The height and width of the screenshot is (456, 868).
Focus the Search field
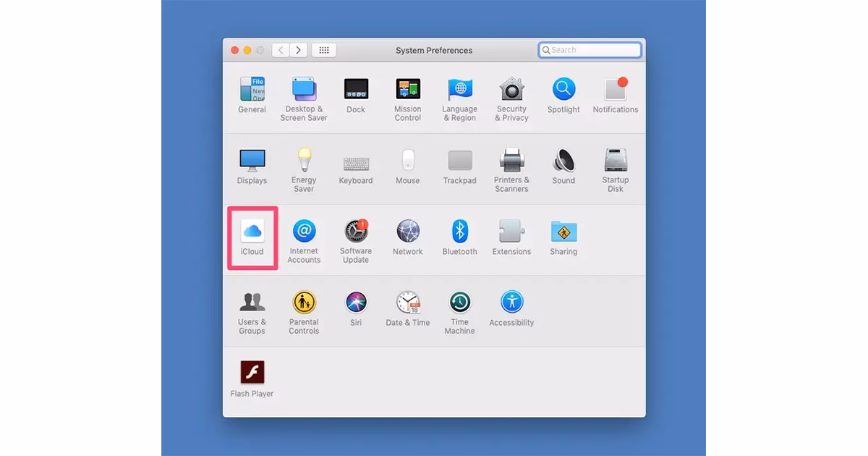590,50
